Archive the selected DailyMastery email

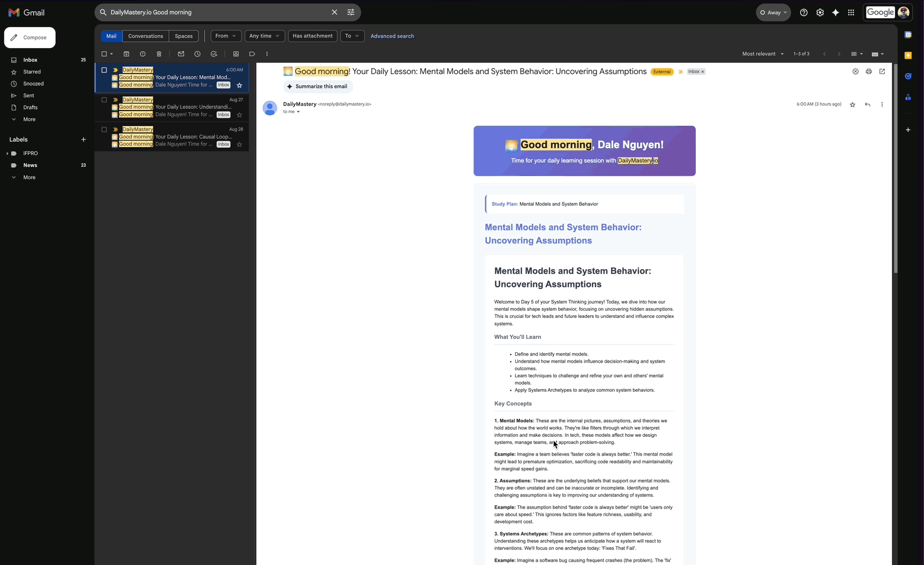(x=127, y=54)
